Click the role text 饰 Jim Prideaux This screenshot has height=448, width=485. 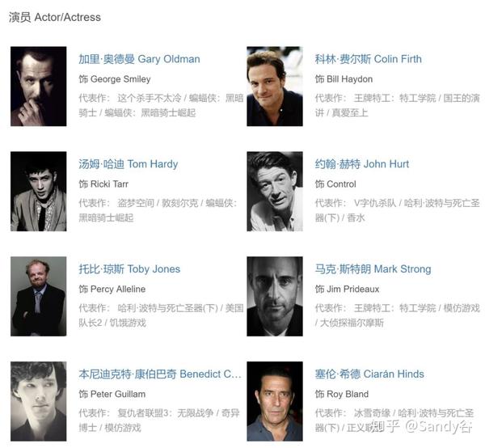[347, 289]
